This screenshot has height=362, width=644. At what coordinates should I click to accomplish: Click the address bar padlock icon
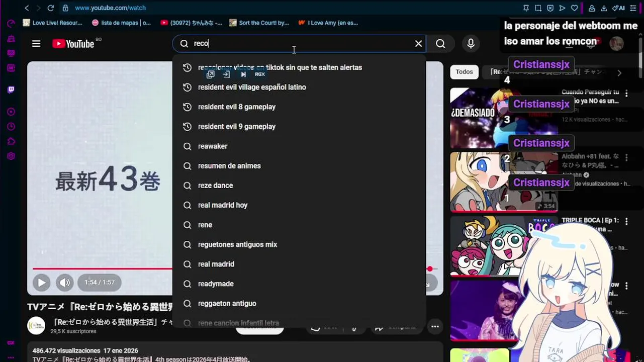[x=65, y=8]
